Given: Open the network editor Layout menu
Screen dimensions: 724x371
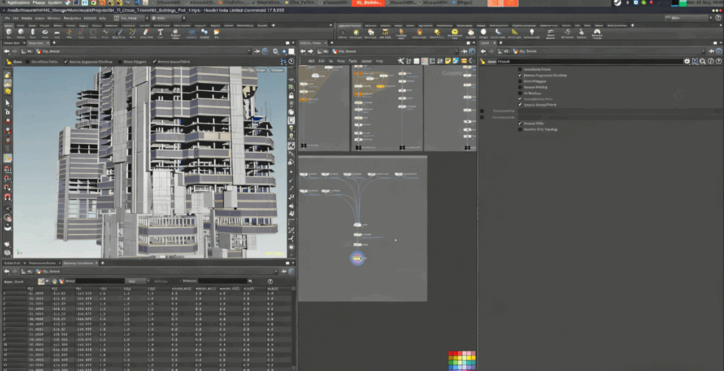Looking at the screenshot, I should coord(366,61).
